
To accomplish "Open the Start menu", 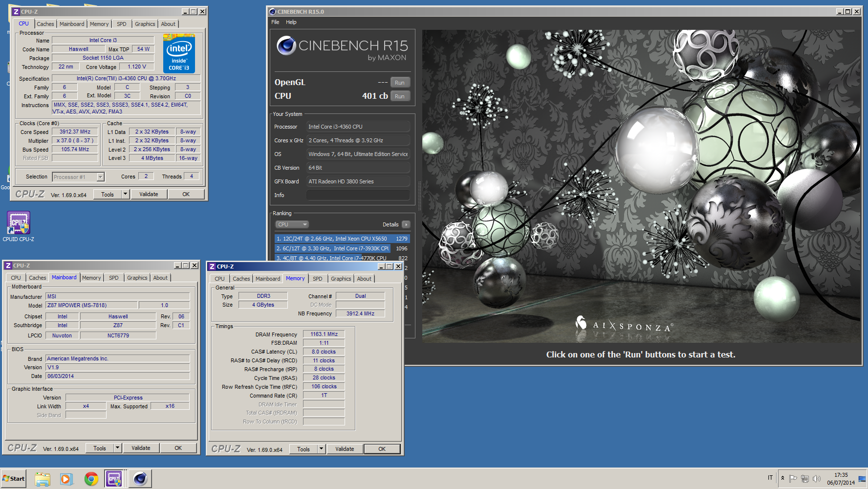I will pos(14,479).
